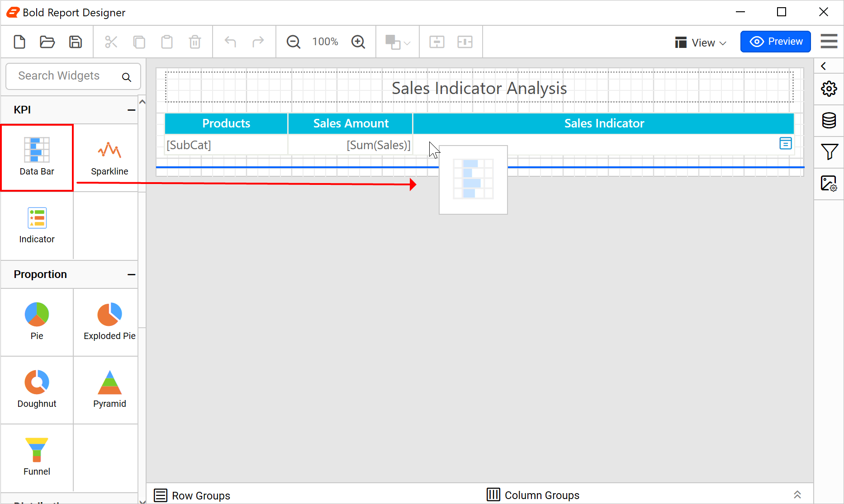Select the Products header cell
Screen dimensions: 844x504
[226, 123]
